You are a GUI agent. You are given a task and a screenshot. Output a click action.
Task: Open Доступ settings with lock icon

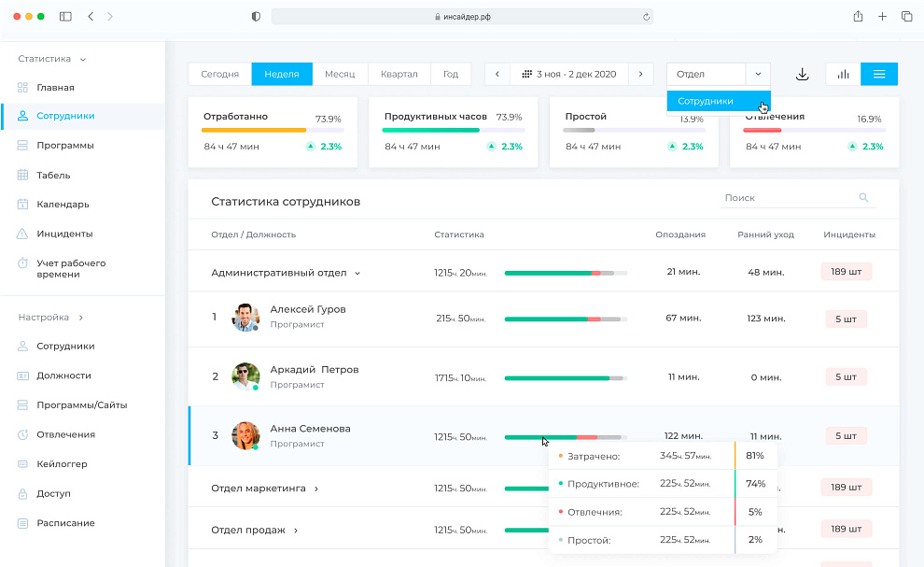pos(53,493)
